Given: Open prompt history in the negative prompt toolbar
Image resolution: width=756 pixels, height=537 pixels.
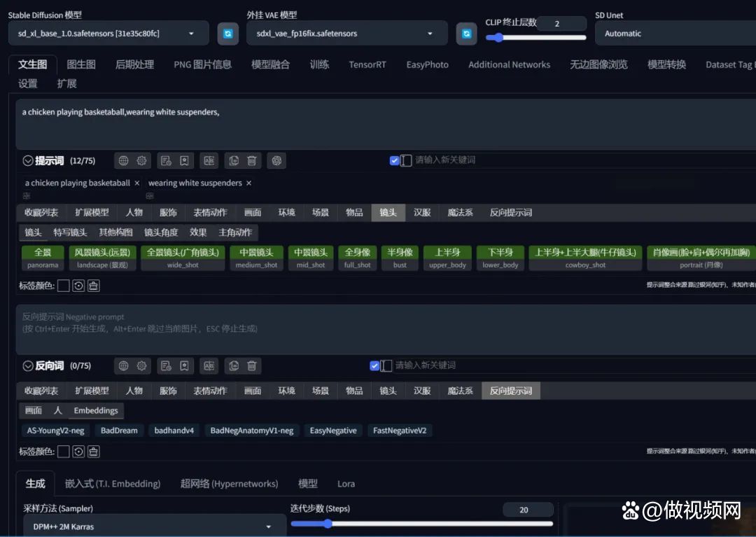Looking at the screenshot, I should coord(167,366).
